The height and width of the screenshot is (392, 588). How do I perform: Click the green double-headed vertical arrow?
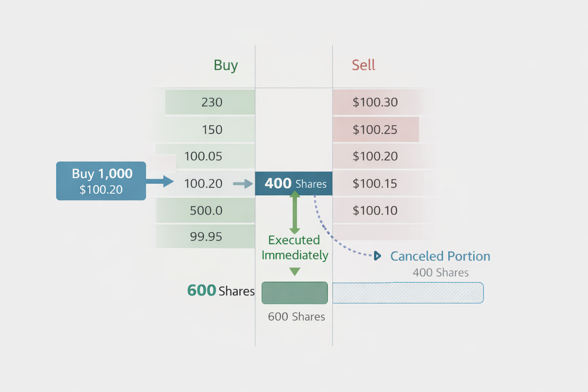click(294, 212)
